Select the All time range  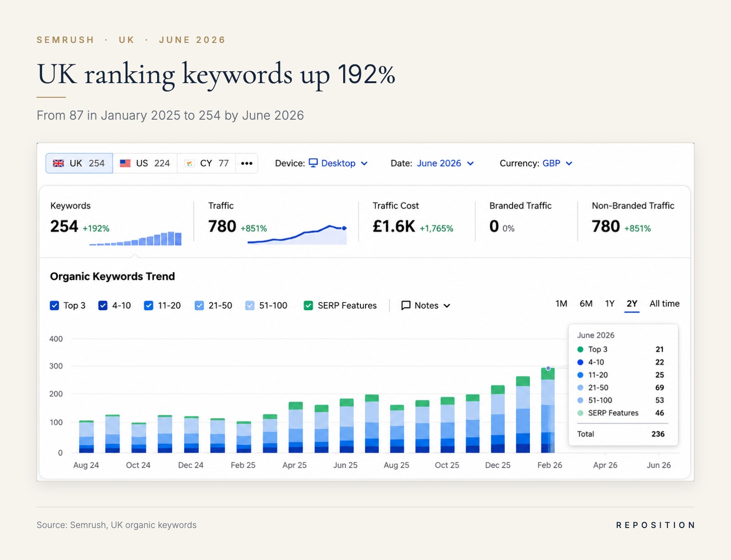664,304
